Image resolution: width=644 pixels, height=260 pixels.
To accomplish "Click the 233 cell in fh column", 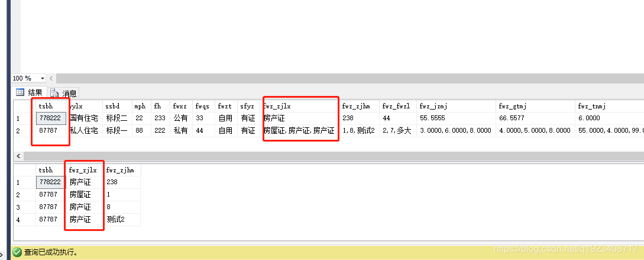I will (x=160, y=118).
